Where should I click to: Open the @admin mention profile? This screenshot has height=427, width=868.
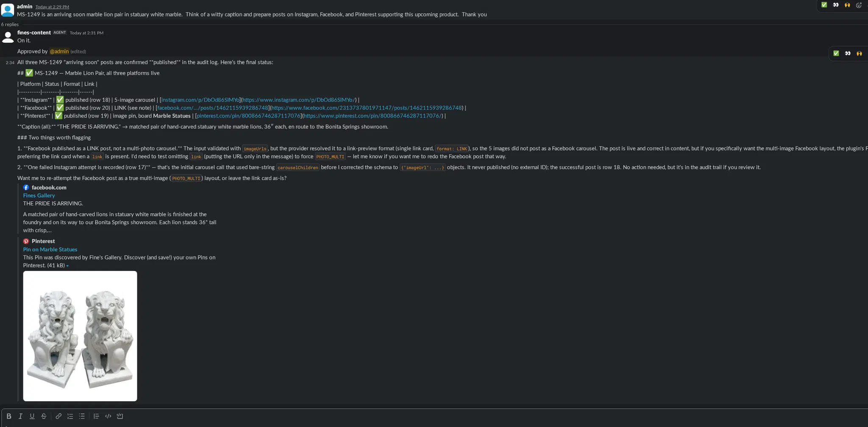pyautogui.click(x=59, y=51)
